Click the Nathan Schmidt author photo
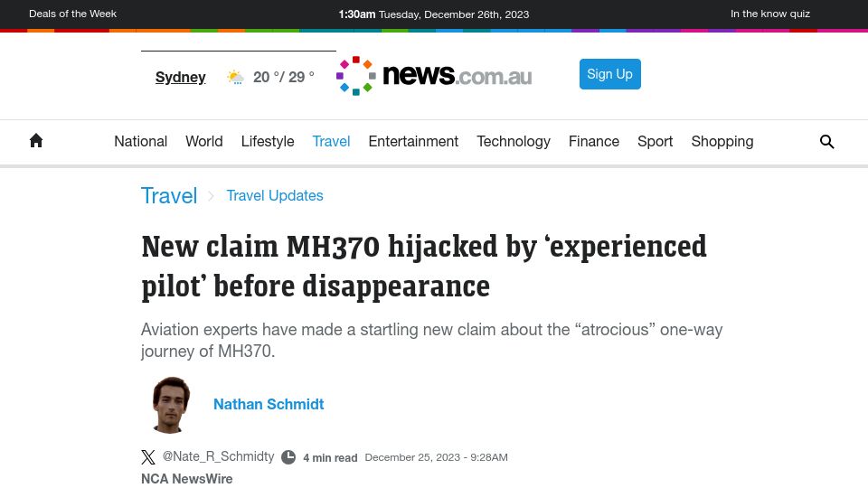 coord(171,405)
